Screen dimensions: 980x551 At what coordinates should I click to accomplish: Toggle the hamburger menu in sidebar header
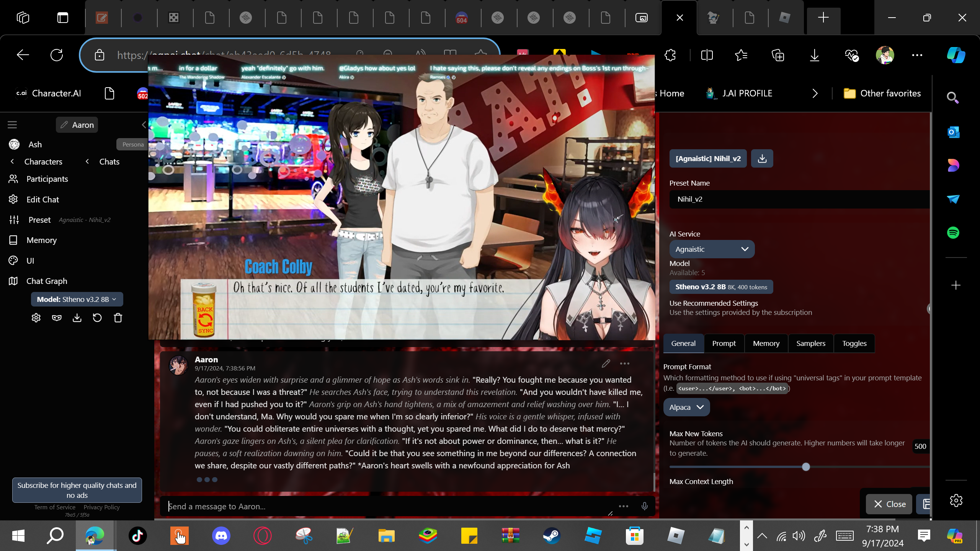(x=12, y=125)
